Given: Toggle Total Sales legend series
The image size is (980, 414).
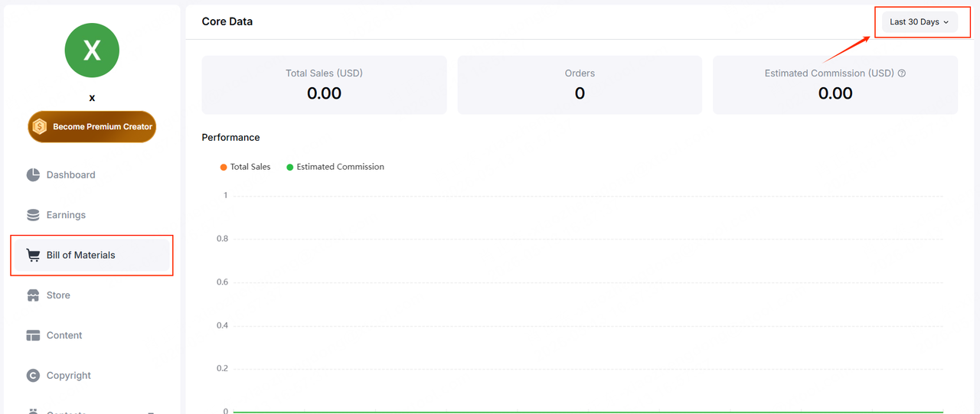Looking at the screenshot, I should tap(245, 167).
